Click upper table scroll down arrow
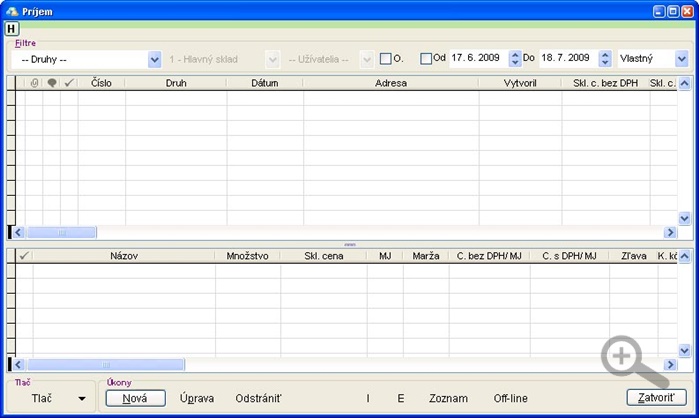699x418 pixels. point(684,218)
